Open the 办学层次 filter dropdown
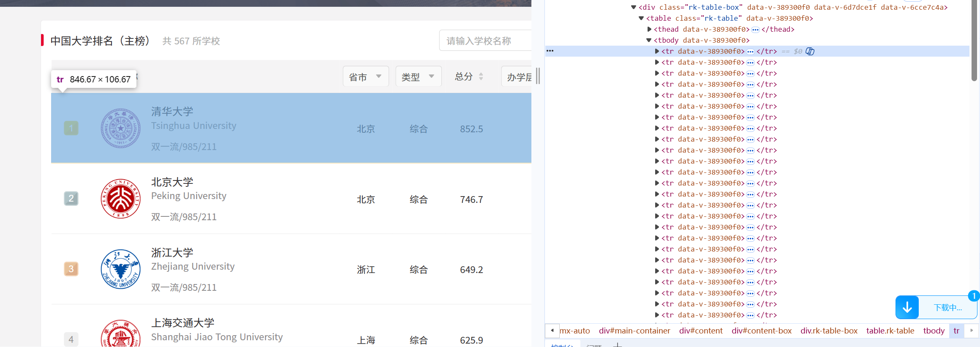980x347 pixels. pos(517,77)
